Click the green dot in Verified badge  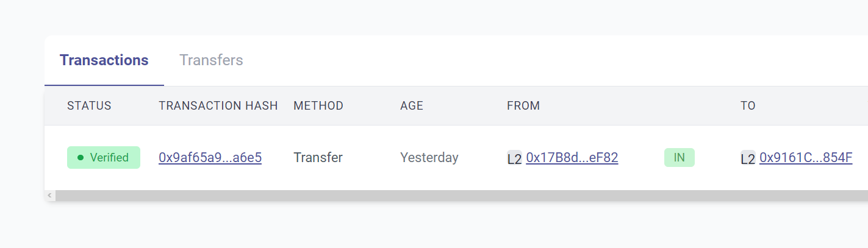click(81, 158)
